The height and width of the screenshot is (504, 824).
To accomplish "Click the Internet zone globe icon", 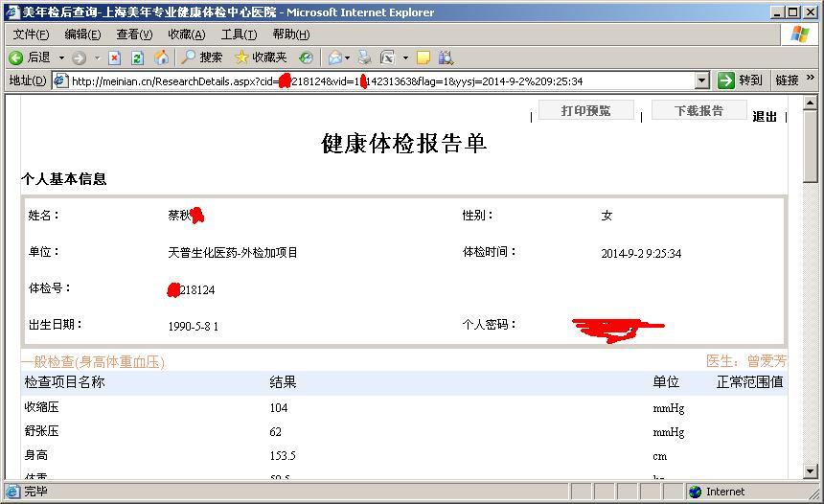I will click(696, 492).
